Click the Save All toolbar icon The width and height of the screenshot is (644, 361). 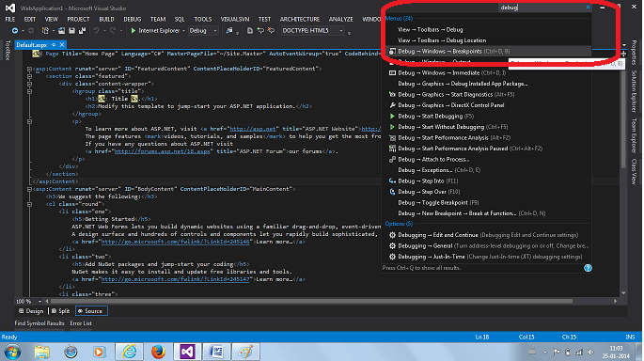(82, 31)
